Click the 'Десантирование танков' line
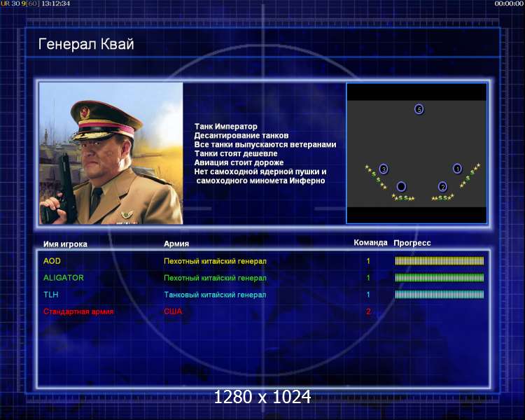This screenshot has width=525, height=420. point(241,136)
